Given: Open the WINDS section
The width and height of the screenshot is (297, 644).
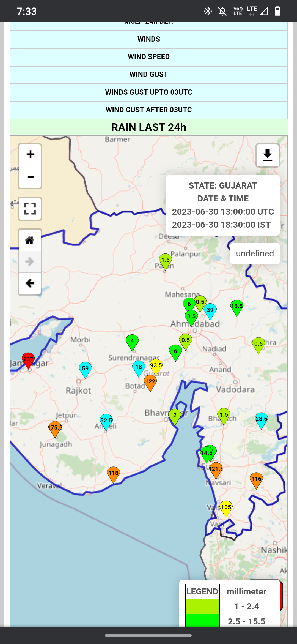Looking at the screenshot, I should coord(148,39).
